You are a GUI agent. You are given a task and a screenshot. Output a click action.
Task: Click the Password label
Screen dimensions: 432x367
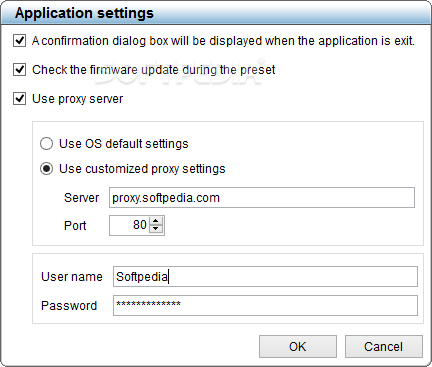[x=69, y=306]
